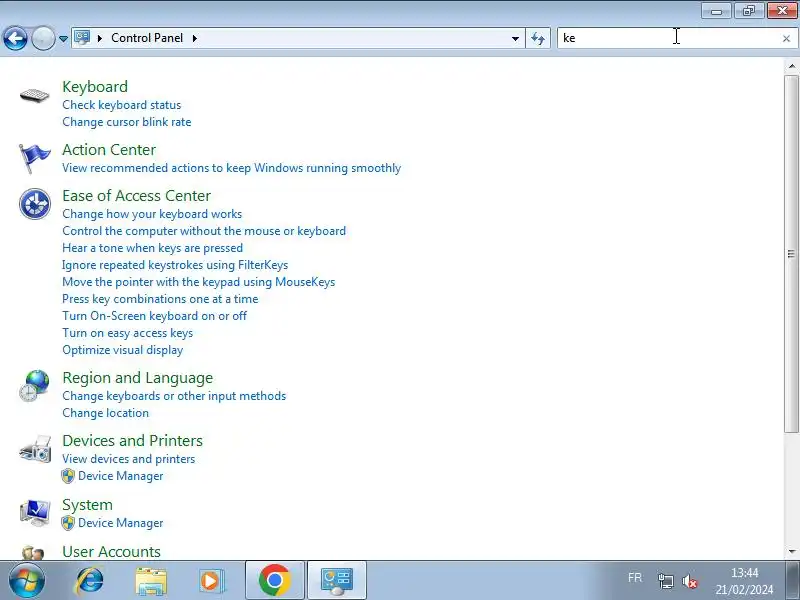800x600 pixels.
Task: Open the recent pages dropdown arrow
Action: [x=63, y=39]
